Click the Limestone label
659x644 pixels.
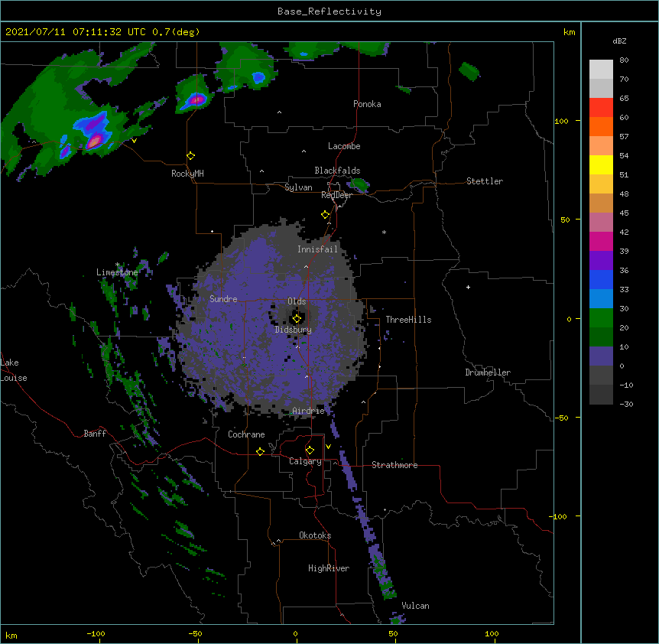(x=117, y=272)
